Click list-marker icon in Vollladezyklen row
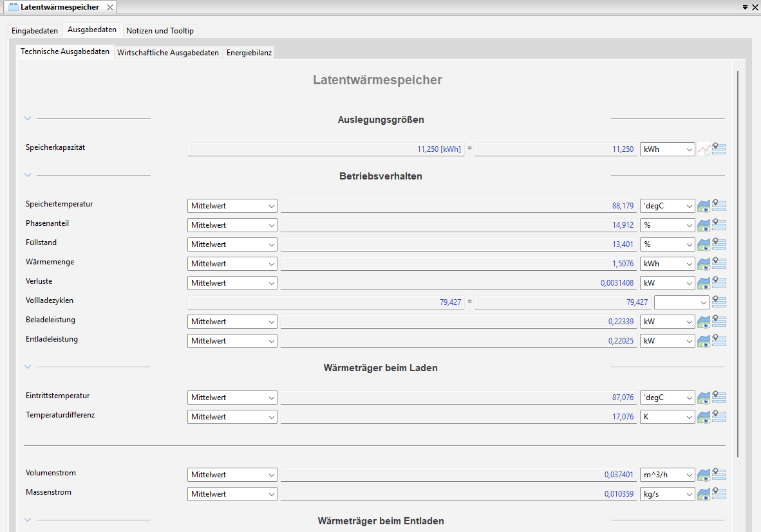The width and height of the screenshot is (761, 532). pos(719,302)
